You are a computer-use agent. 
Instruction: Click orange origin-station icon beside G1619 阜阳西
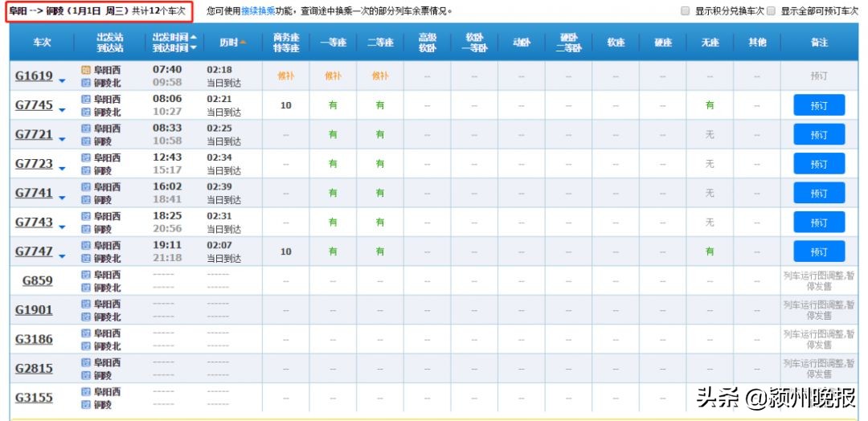pos(86,70)
